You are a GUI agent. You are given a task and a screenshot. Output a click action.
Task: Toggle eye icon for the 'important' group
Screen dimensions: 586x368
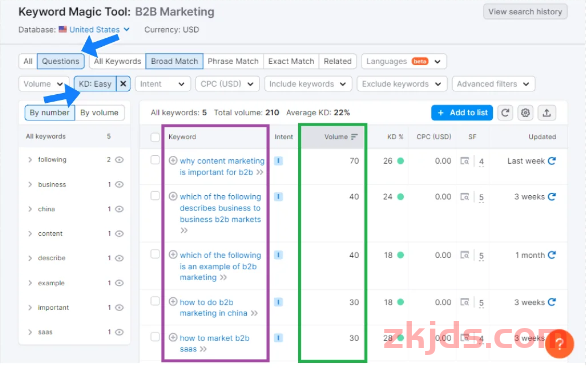pyautogui.click(x=119, y=308)
